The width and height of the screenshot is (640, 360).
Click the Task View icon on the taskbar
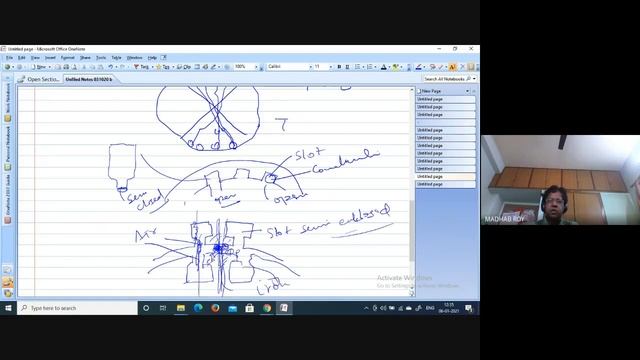pyautogui.click(x=163, y=308)
